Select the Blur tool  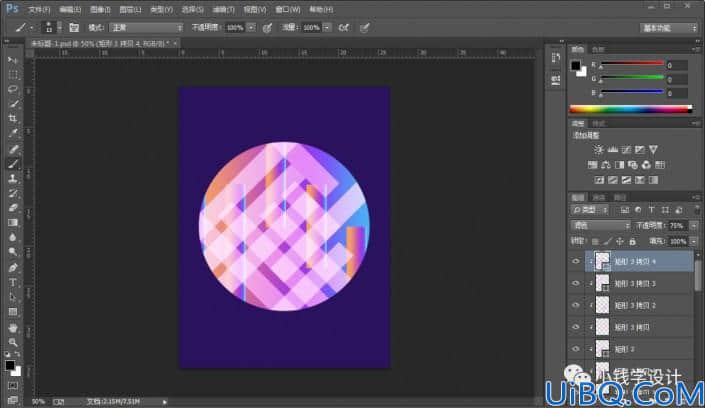(13, 238)
